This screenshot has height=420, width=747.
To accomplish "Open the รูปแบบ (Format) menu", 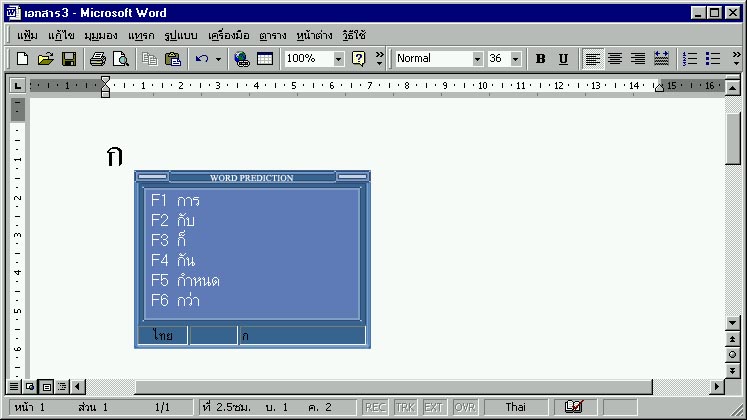I will 181,35.
